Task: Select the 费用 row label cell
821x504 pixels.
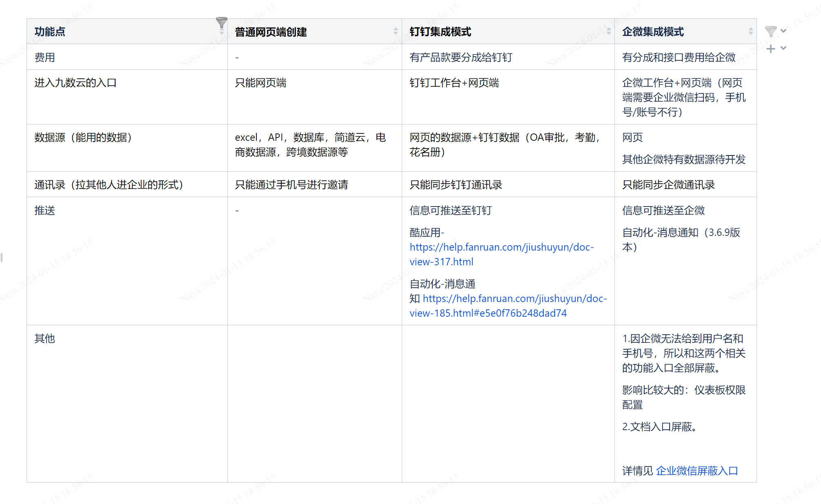Action: pyautogui.click(x=45, y=57)
